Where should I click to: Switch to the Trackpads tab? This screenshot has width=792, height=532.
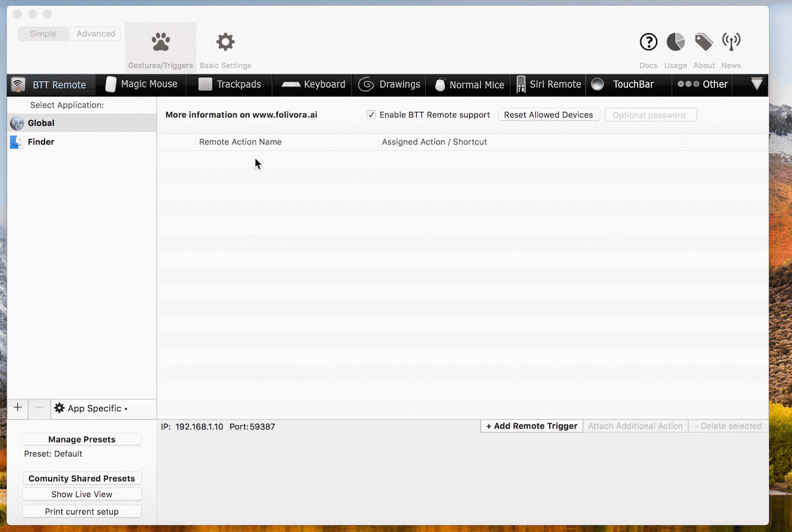pos(229,85)
